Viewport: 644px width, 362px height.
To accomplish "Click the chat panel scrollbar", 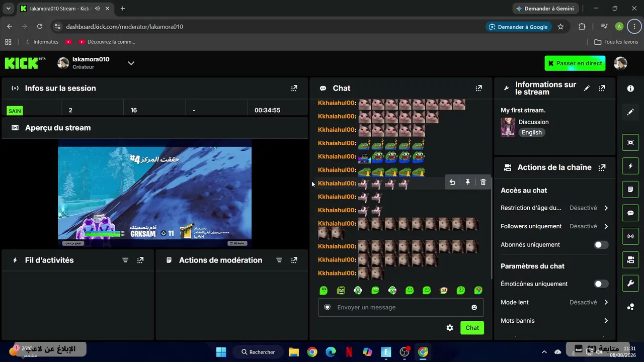I will [492, 229].
